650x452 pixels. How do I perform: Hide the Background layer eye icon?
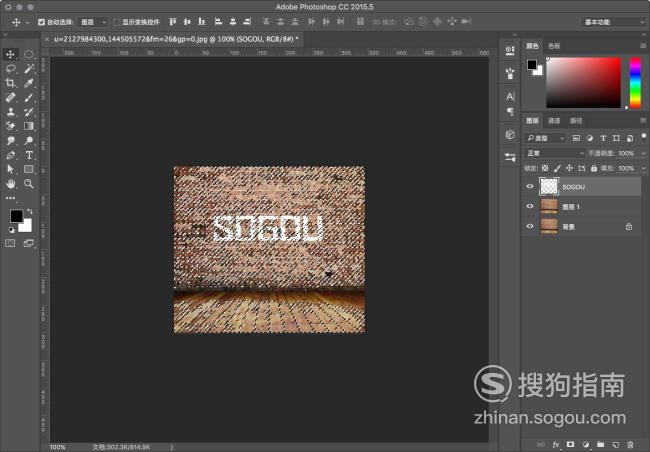tap(530, 226)
